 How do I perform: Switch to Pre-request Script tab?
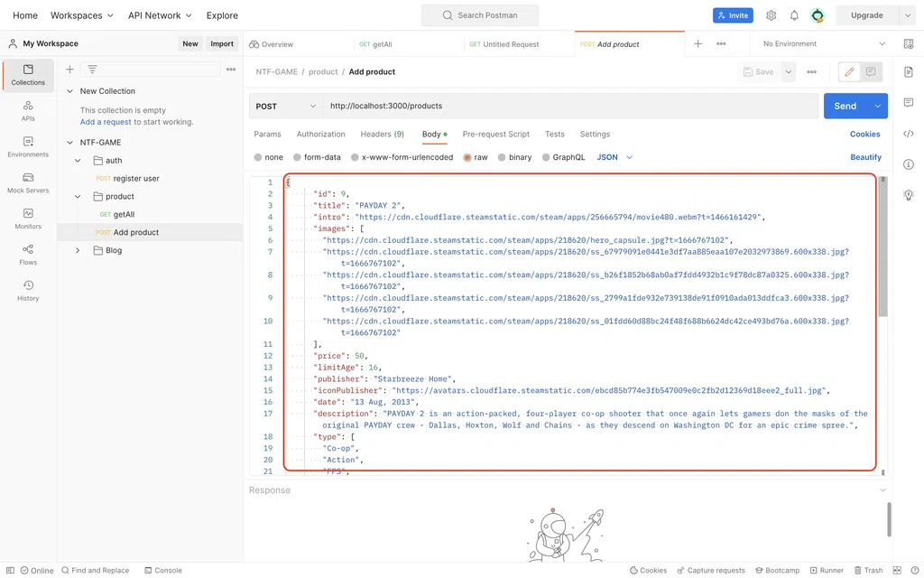click(x=496, y=135)
